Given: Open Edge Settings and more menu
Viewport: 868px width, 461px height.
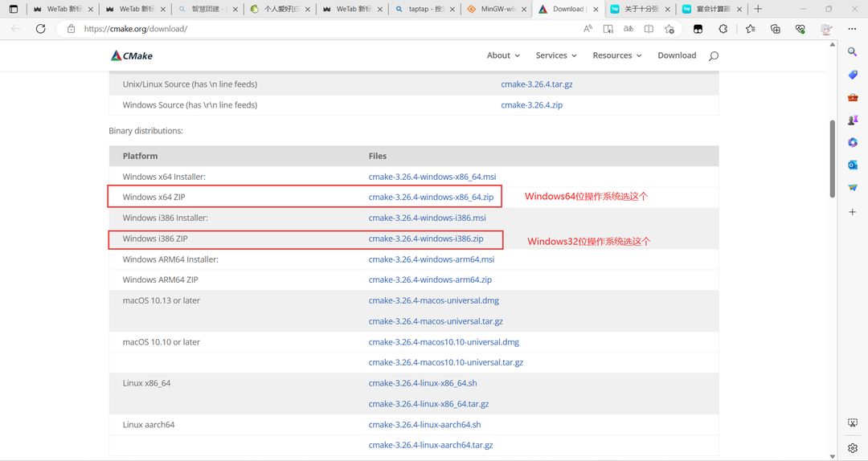Looking at the screenshot, I should (x=852, y=29).
